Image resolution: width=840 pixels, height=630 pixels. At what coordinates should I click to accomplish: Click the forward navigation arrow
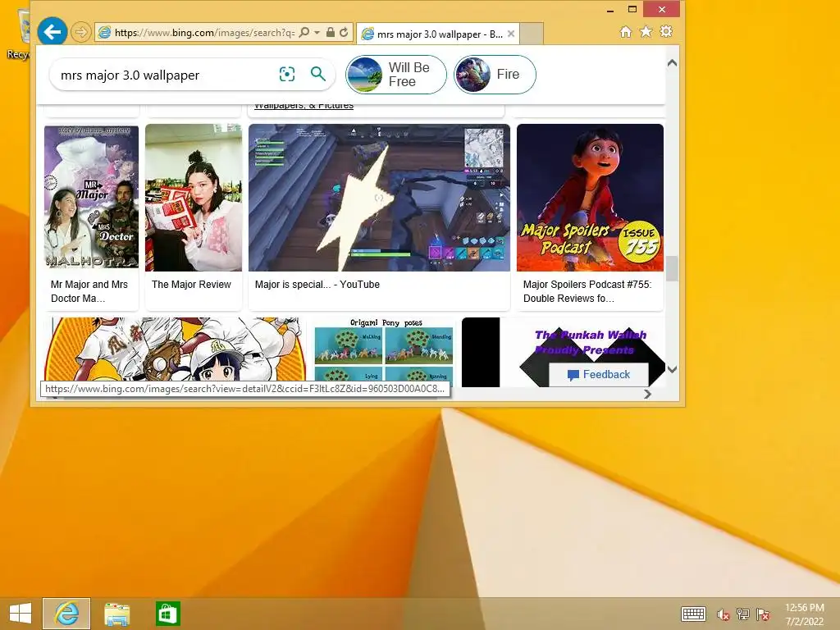click(x=81, y=33)
